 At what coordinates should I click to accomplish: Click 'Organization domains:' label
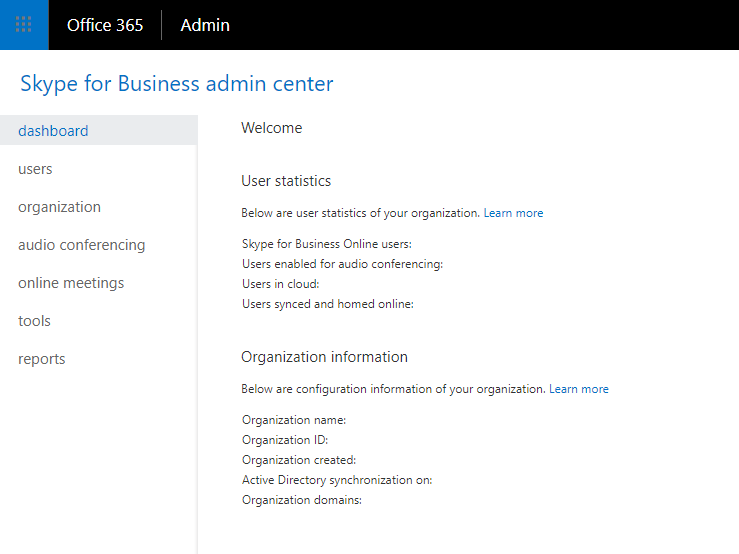302,500
